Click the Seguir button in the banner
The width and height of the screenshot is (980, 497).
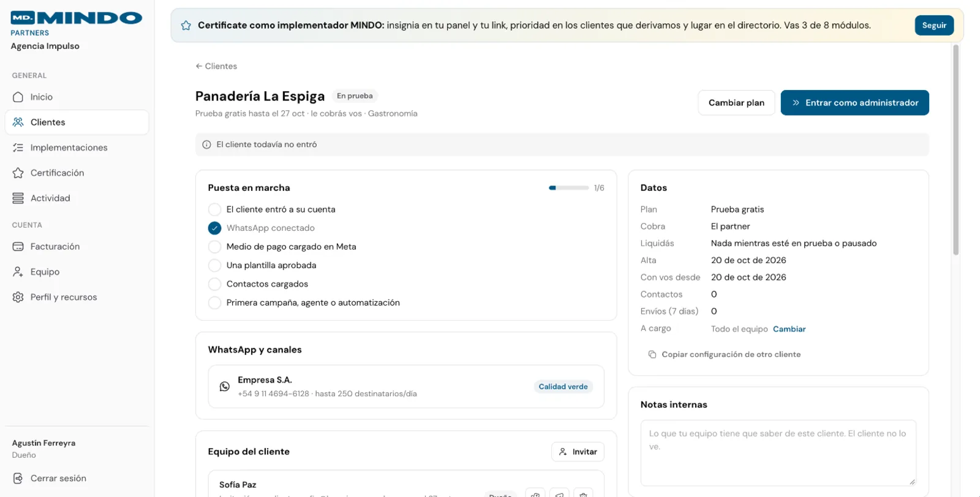(x=934, y=26)
